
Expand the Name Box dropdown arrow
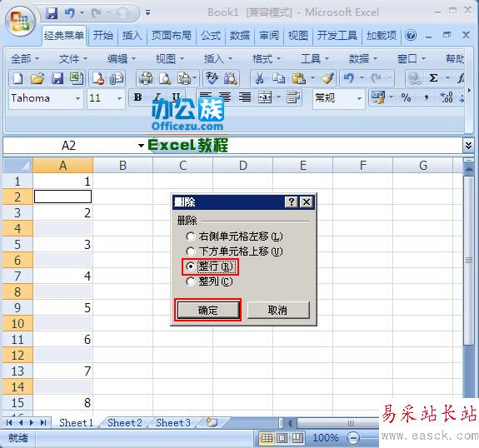[x=141, y=146]
